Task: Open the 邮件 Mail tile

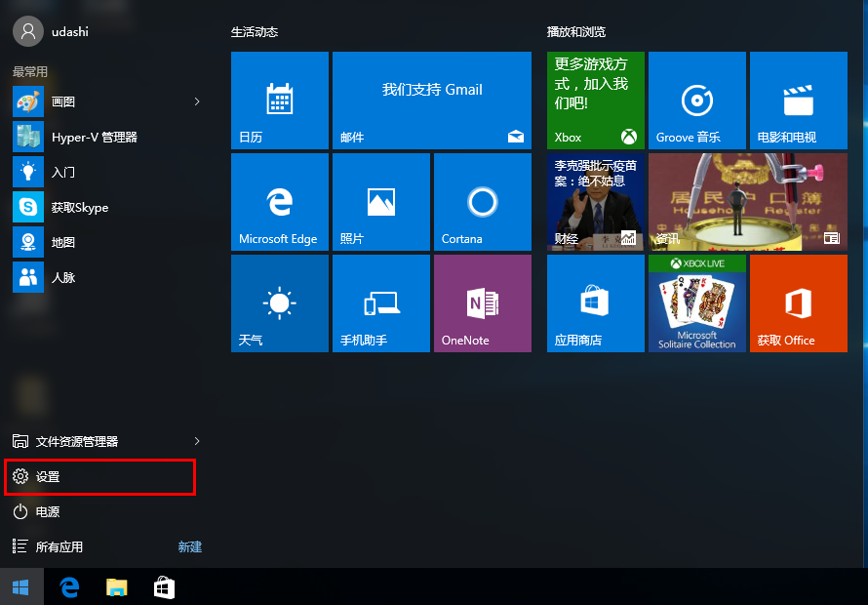Action: click(432, 101)
